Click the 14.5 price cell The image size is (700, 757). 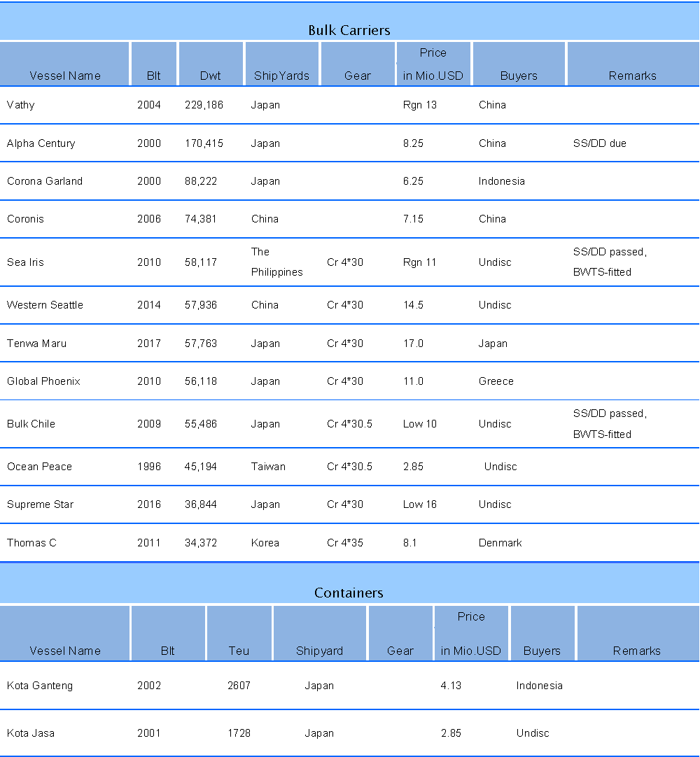pos(414,305)
